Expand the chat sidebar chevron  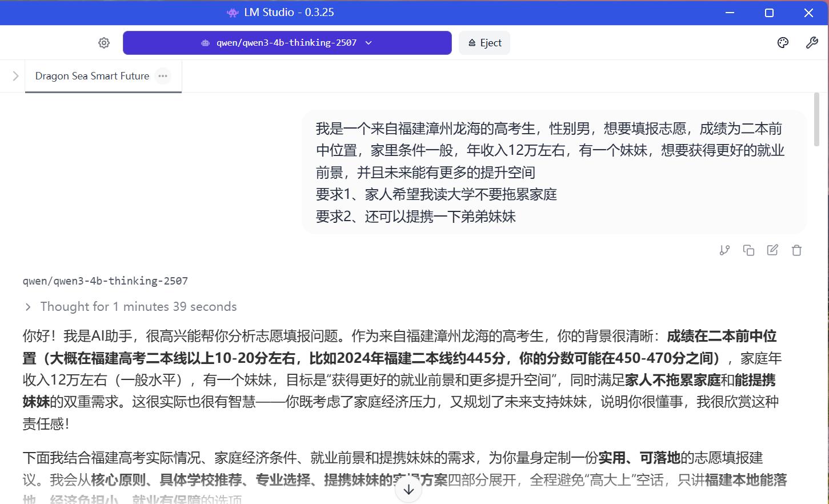point(15,76)
